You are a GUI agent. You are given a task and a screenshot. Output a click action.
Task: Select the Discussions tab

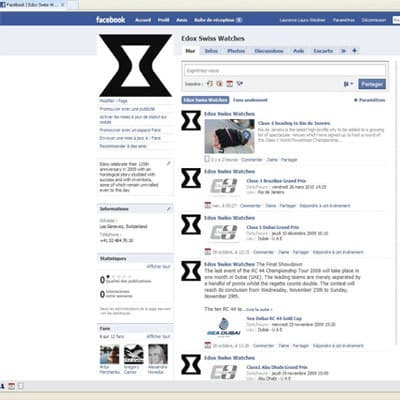269,51
